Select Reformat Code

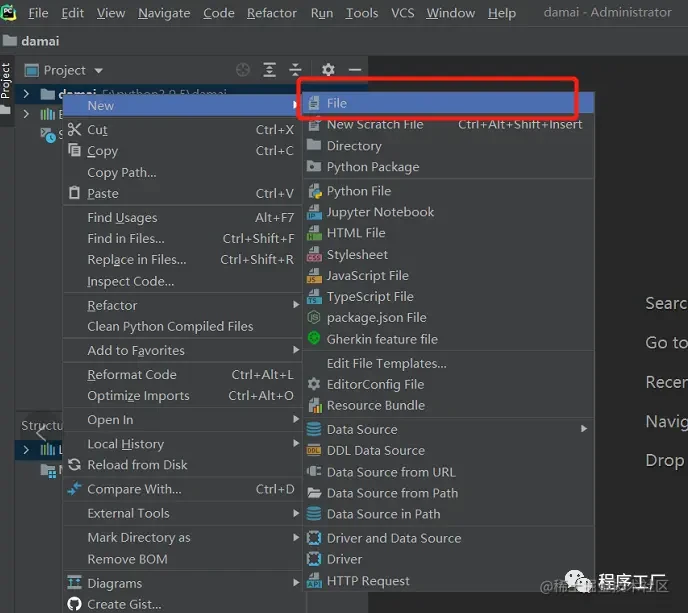(183, 374)
